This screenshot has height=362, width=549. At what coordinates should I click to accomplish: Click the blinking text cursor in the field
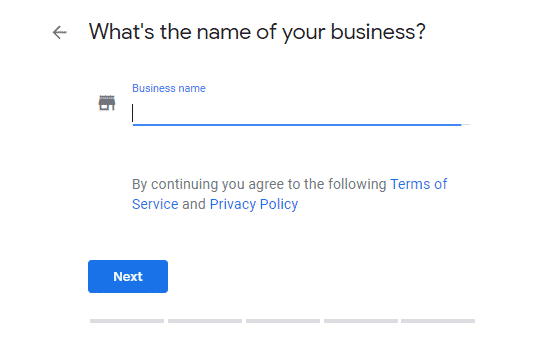pyautogui.click(x=132, y=113)
